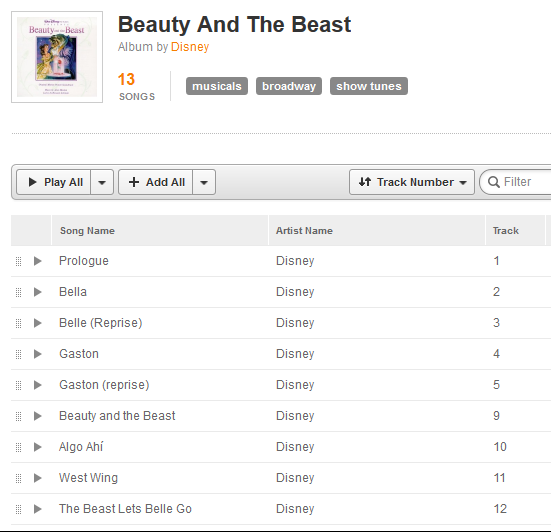This screenshot has height=532, width=551.
Task: Open the Track Number sort dropdown
Action: [412, 182]
